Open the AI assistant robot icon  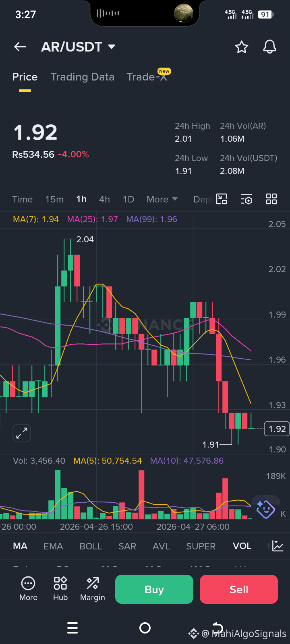coord(265,509)
